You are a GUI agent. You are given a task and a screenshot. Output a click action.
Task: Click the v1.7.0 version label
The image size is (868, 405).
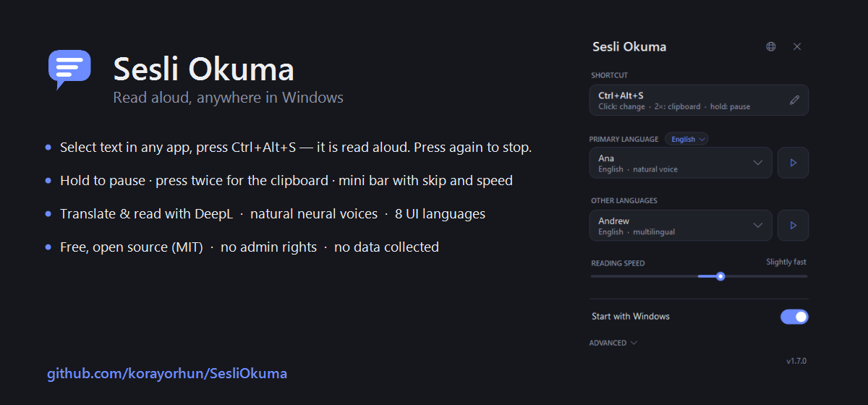click(796, 360)
